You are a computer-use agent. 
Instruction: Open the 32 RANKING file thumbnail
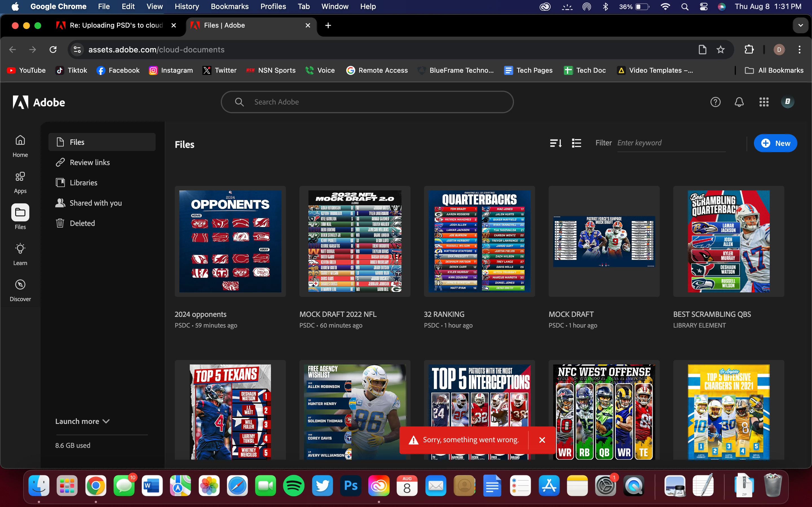pos(479,241)
